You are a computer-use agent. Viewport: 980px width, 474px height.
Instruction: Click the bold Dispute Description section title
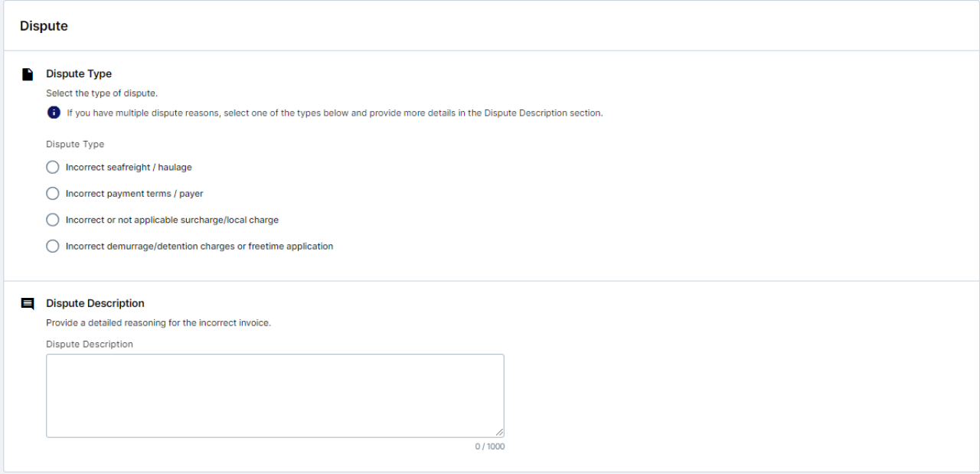click(x=95, y=303)
